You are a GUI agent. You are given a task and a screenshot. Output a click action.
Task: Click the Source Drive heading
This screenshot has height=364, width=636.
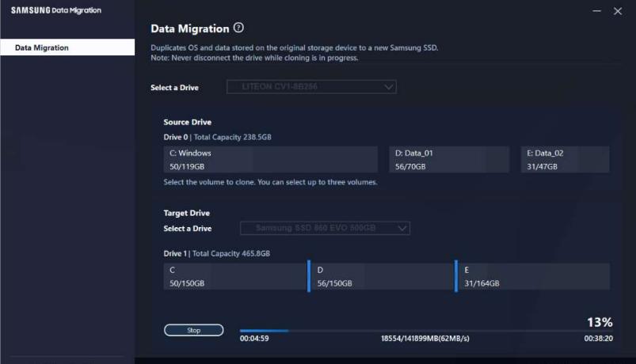point(188,122)
